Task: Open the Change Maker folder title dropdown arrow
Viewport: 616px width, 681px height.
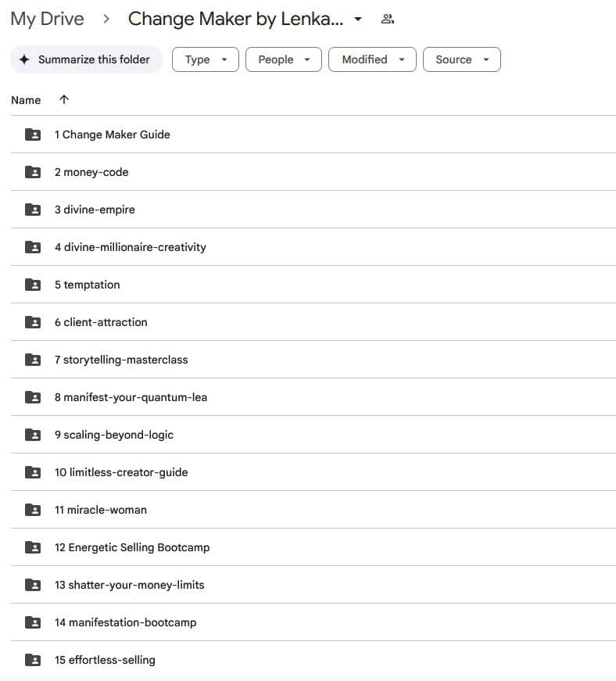Action: (358, 20)
